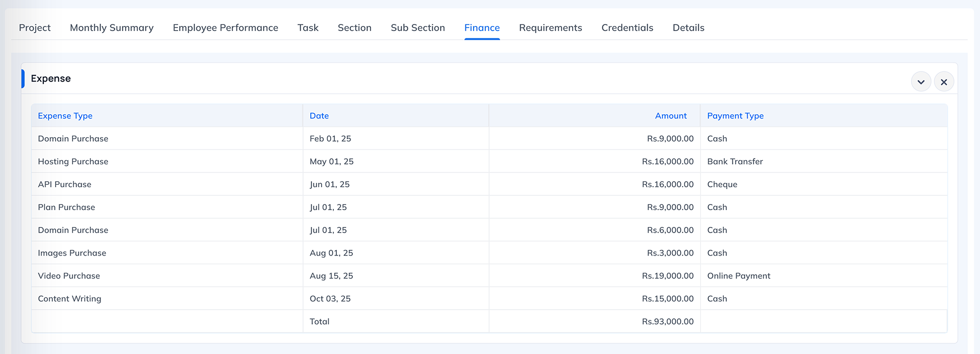Click the active Finance tab
The height and width of the screenshot is (354, 980).
coord(482,28)
